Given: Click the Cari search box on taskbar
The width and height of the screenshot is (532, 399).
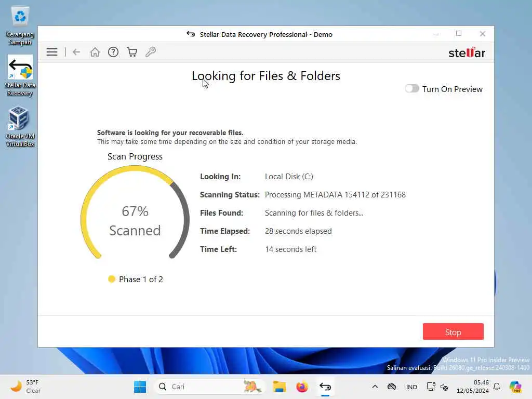Looking at the screenshot, I should click(209, 387).
